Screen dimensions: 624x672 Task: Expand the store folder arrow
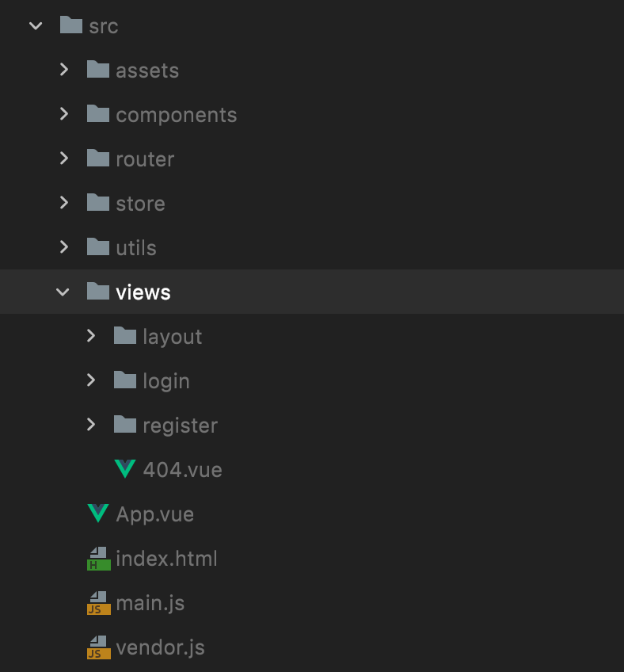click(64, 202)
